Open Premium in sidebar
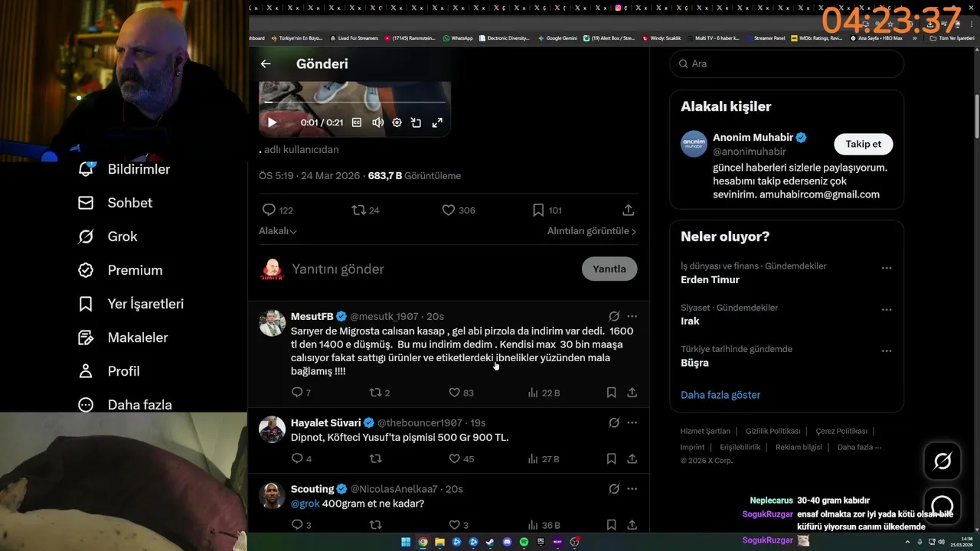 [x=120, y=270]
